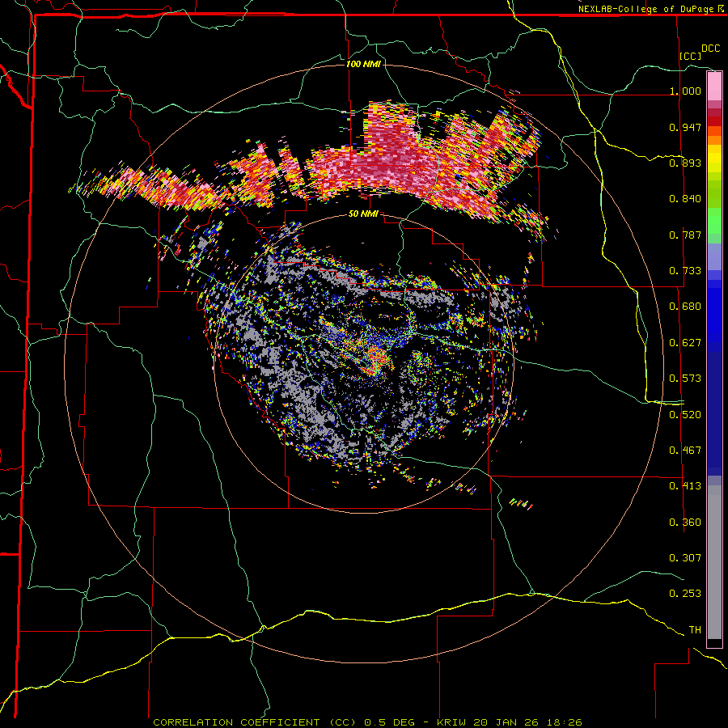Click the TH threshold label
Image resolution: width=728 pixels, height=728 pixels.
tap(695, 630)
